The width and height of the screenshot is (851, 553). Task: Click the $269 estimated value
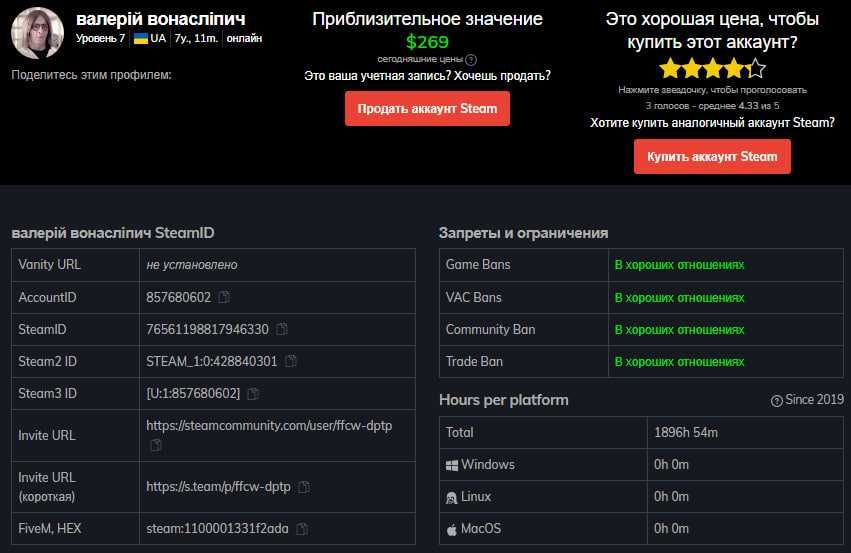pos(427,42)
